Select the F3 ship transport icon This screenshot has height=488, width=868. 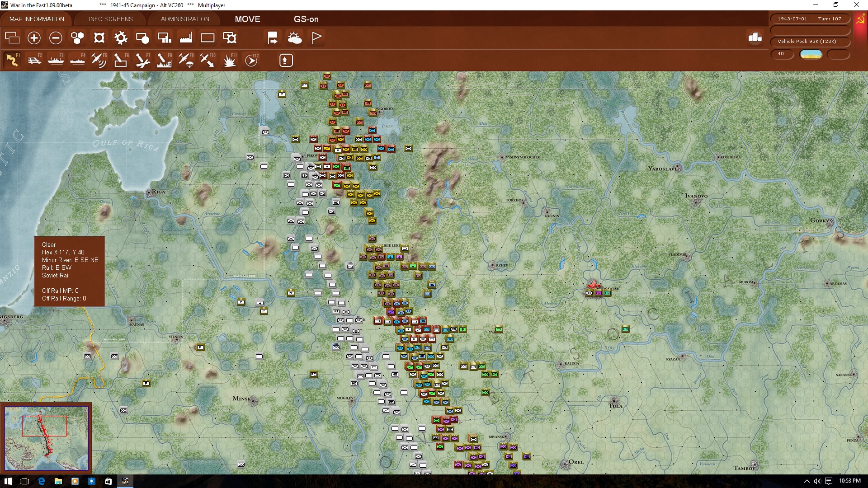[56, 60]
